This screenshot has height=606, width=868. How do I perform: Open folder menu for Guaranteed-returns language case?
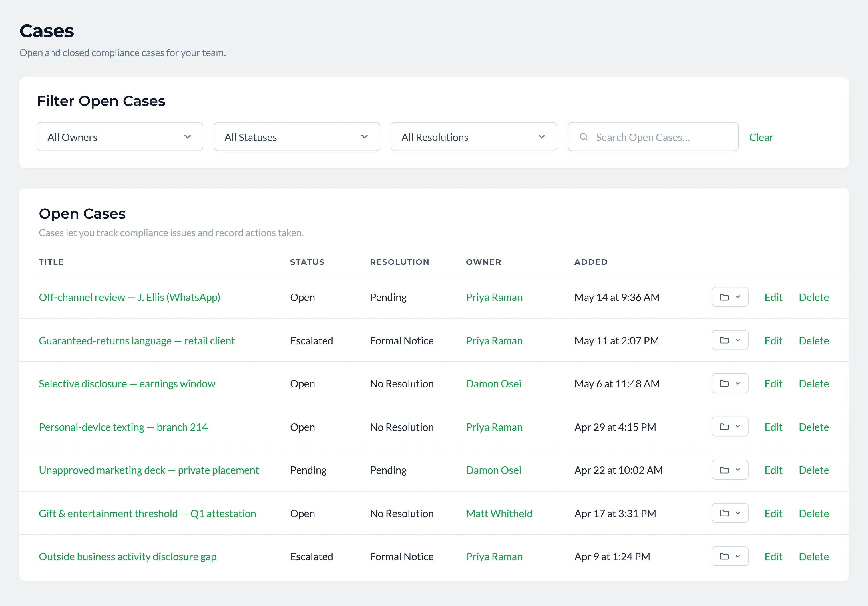[x=730, y=340]
